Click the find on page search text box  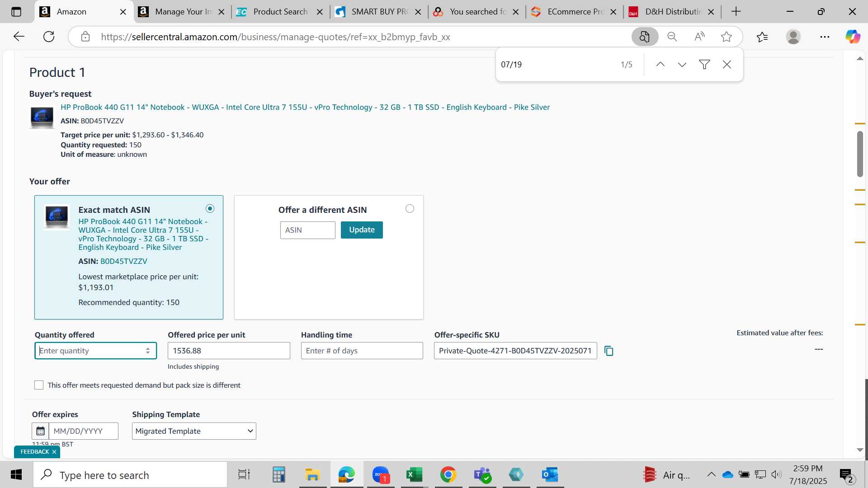tap(556, 65)
